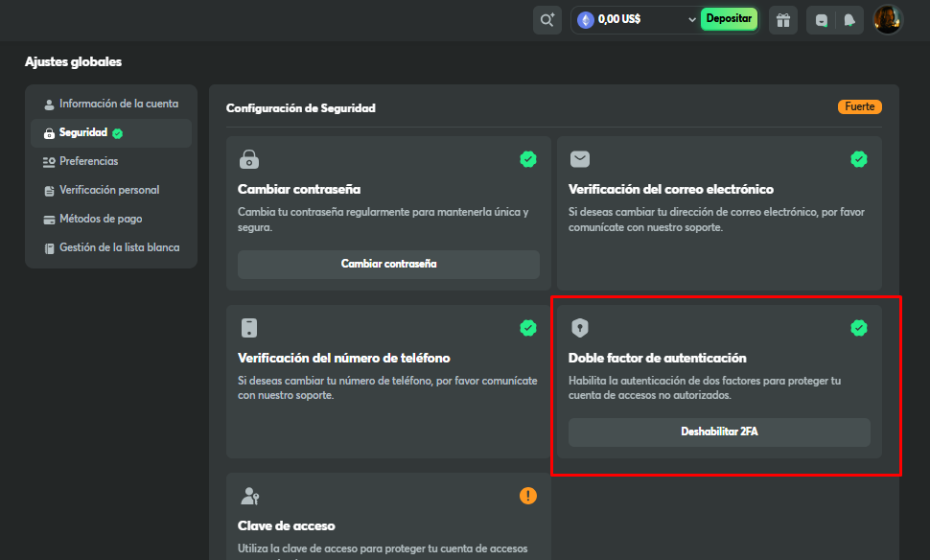Click the Cambiar contraseña button
Screen dimensions: 930x560
tap(388, 265)
